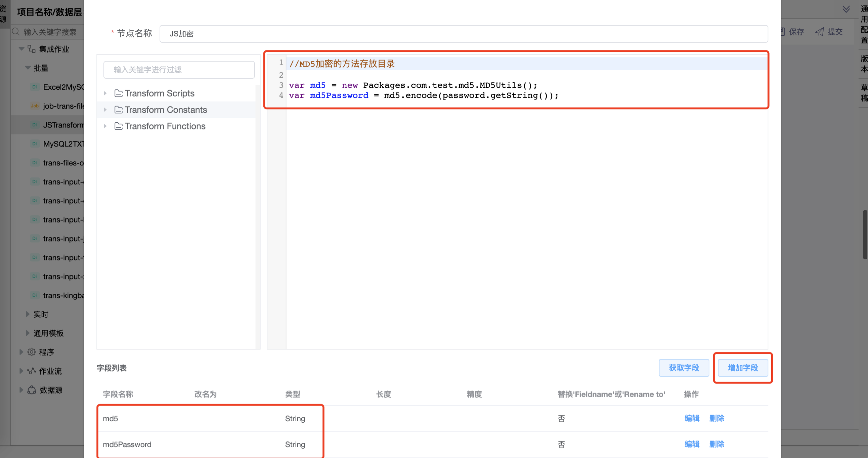Screen dimensions: 868x458
Task: Click the Transform Functions folder icon
Action: [x=118, y=126]
